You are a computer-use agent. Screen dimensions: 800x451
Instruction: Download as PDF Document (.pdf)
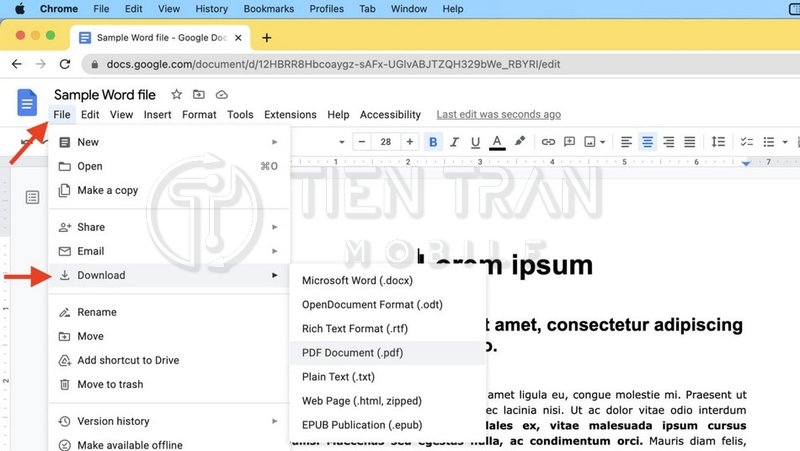pyautogui.click(x=388, y=353)
